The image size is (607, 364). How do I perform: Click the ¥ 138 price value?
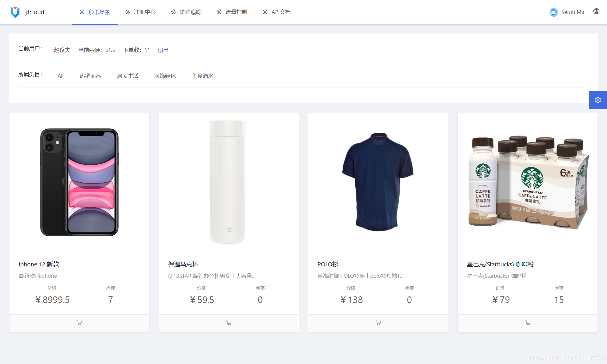click(351, 300)
